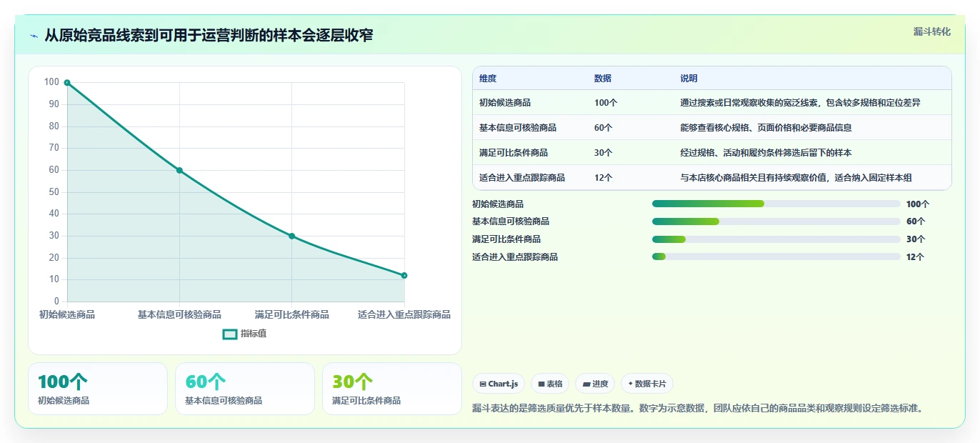
Task: Click the 基本信息可核验商品 label in progress list
Action: coord(511,221)
